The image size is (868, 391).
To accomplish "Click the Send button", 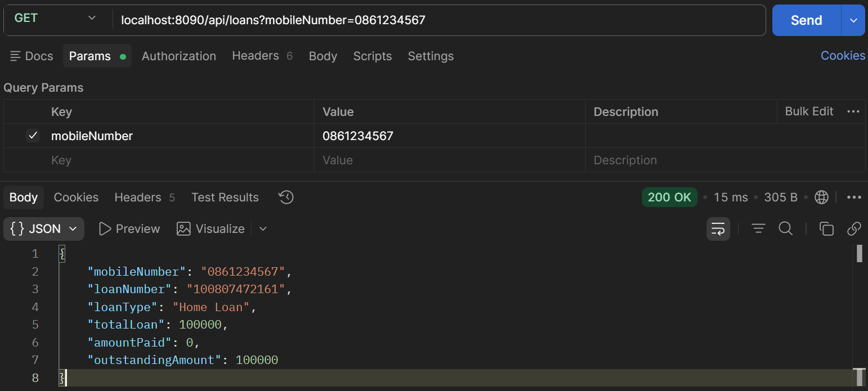I will pyautogui.click(x=806, y=20).
